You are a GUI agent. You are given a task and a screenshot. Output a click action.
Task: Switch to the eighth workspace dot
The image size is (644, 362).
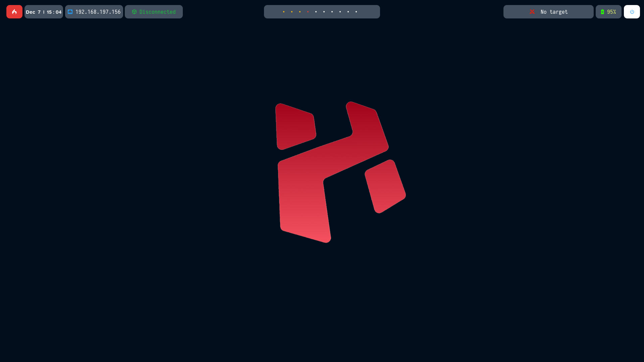point(340,12)
